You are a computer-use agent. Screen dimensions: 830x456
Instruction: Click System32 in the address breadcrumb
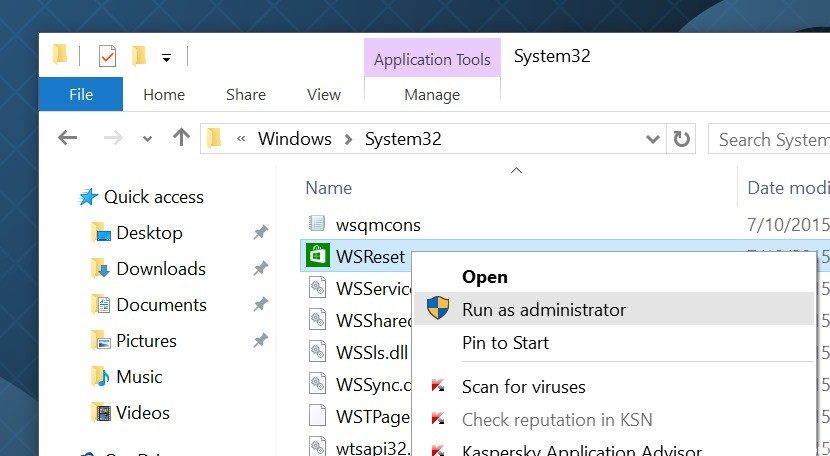pos(403,139)
